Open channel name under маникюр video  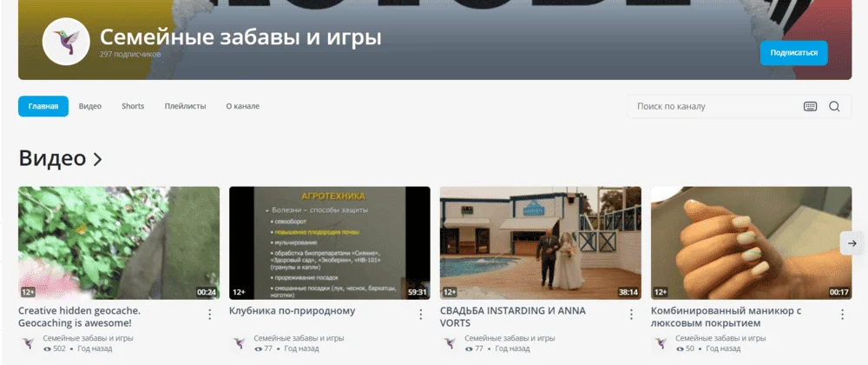720,338
